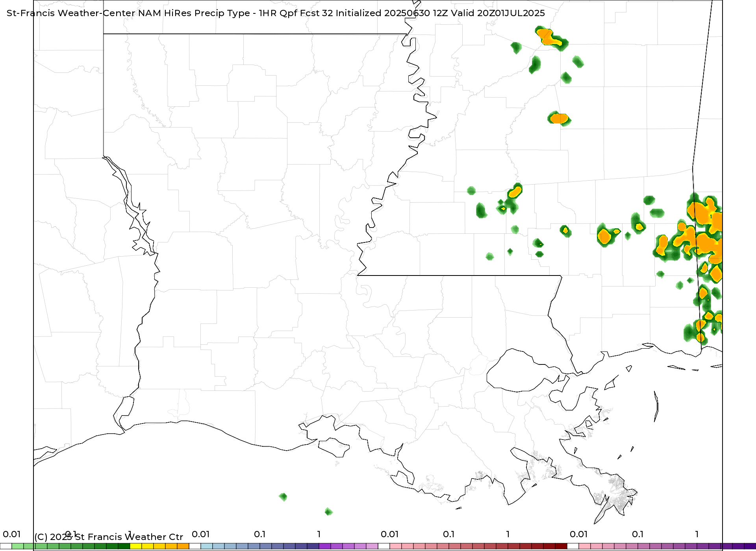Click the 0.1 label above the red scale
This screenshot has height=551, width=756.
449,534
